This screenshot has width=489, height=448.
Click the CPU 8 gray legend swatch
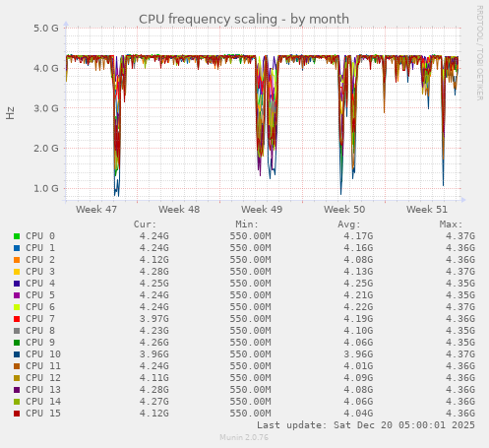(x=17, y=331)
